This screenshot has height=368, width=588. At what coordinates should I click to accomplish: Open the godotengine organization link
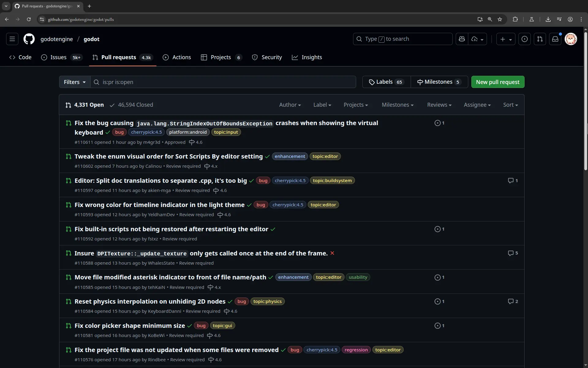(x=57, y=39)
